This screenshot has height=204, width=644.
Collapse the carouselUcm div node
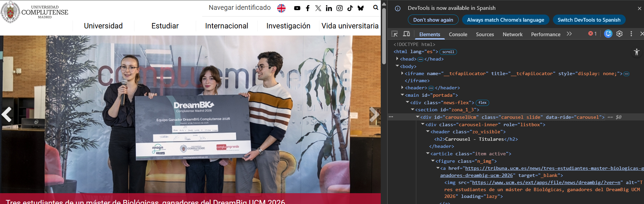tap(418, 117)
